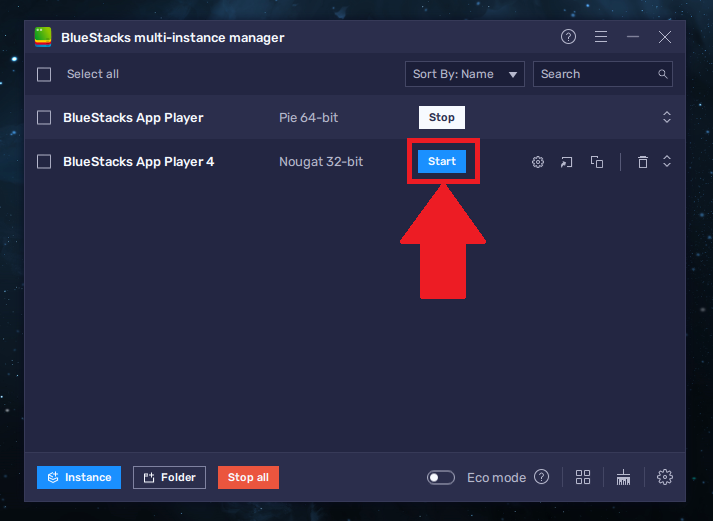This screenshot has height=521, width=713.
Task: Create a new Instance
Action: click(x=79, y=477)
